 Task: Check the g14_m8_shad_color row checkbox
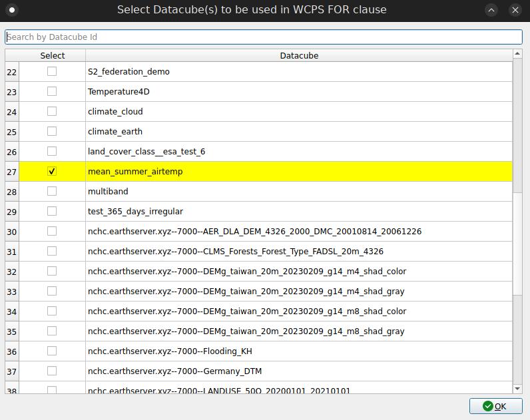[52, 311]
